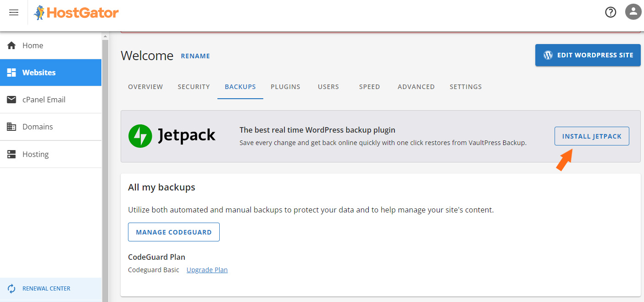Switch to the Speed tab

[369, 86]
